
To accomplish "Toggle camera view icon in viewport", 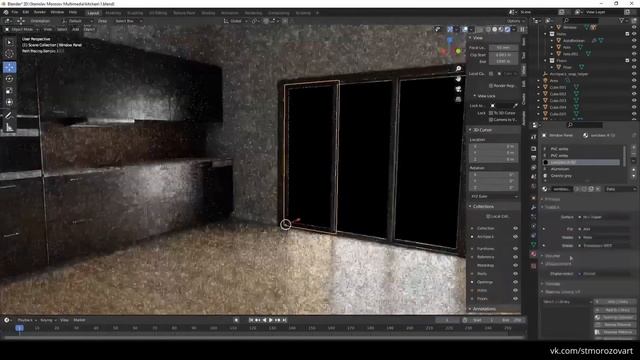I will 458,89.
